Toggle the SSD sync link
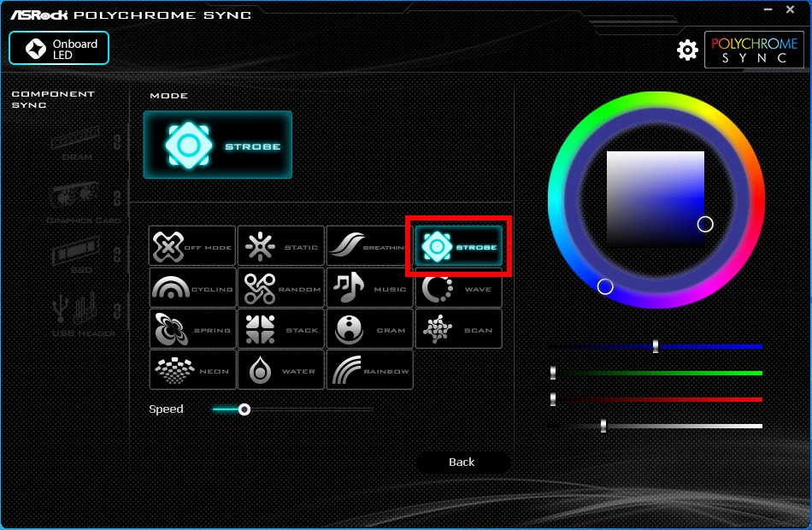Viewport: 812px width, 530px height. click(117, 255)
